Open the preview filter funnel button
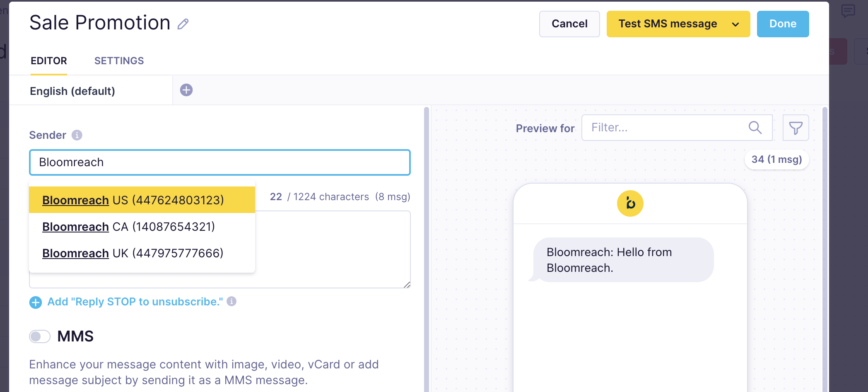Screen dimensions: 868x392 tap(796, 128)
